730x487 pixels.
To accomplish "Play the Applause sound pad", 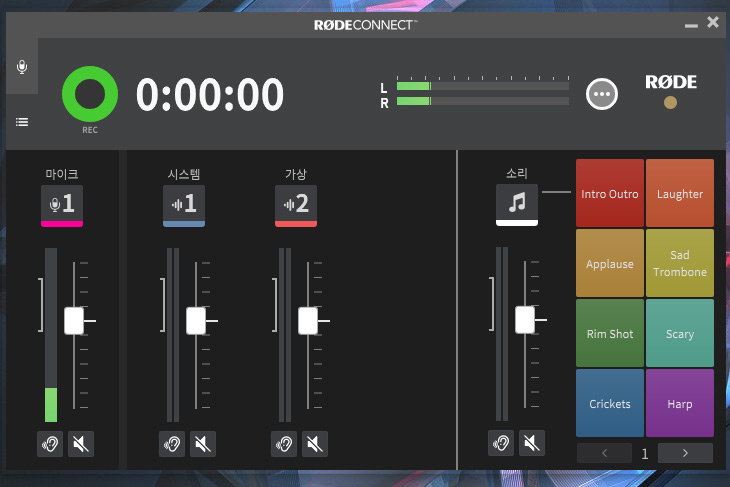I will pos(610,263).
